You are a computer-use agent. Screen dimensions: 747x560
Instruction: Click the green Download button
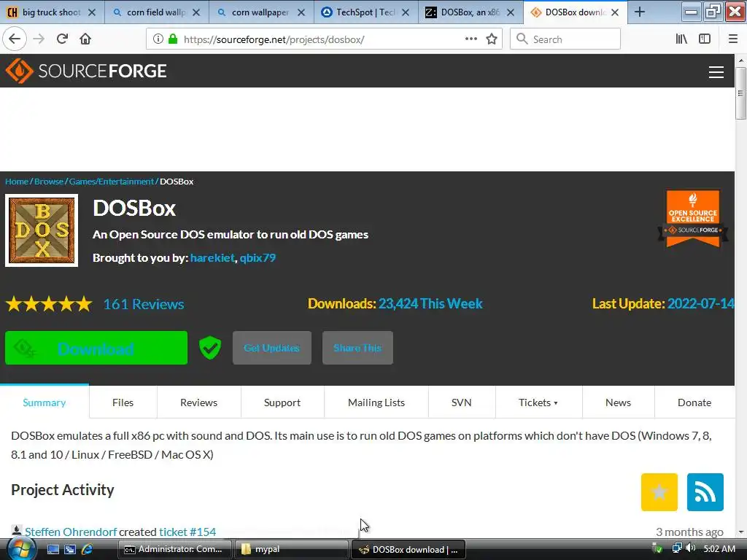pos(96,348)
